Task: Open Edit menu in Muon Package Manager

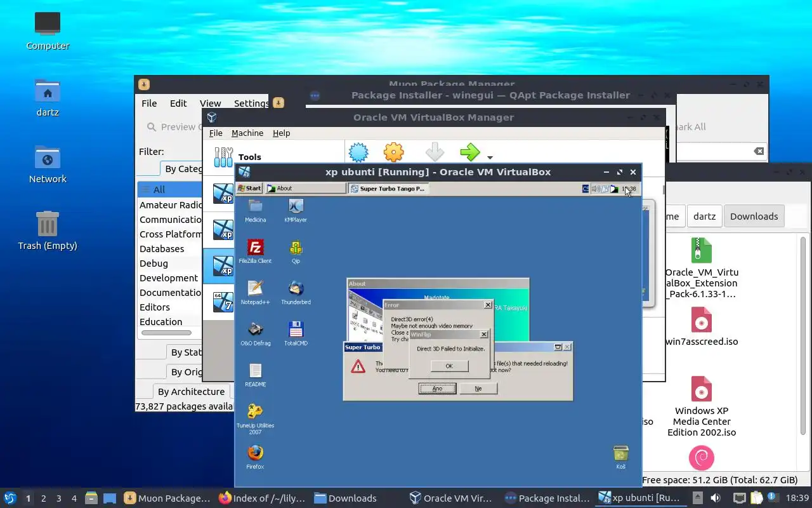Action: coord(178,103)
